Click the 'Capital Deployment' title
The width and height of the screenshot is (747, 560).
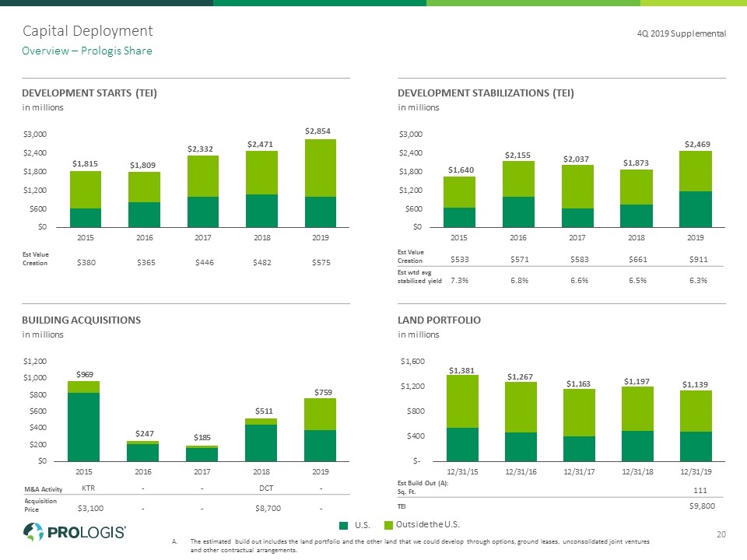[88, 31]
